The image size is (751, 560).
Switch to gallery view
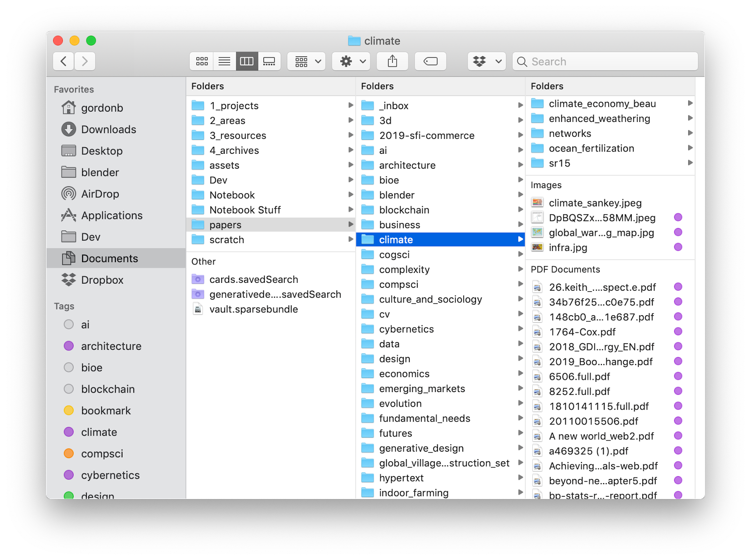tap(269, 61)
